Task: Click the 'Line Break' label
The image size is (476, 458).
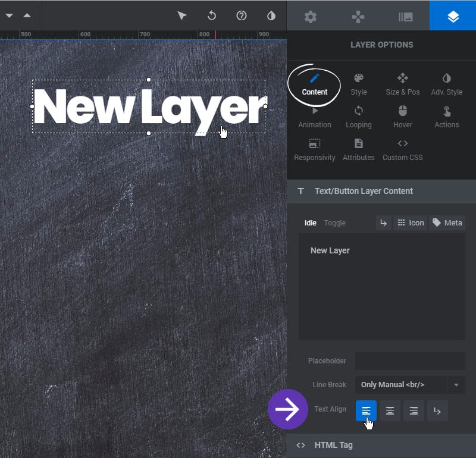Action: (x=329, y=385)
